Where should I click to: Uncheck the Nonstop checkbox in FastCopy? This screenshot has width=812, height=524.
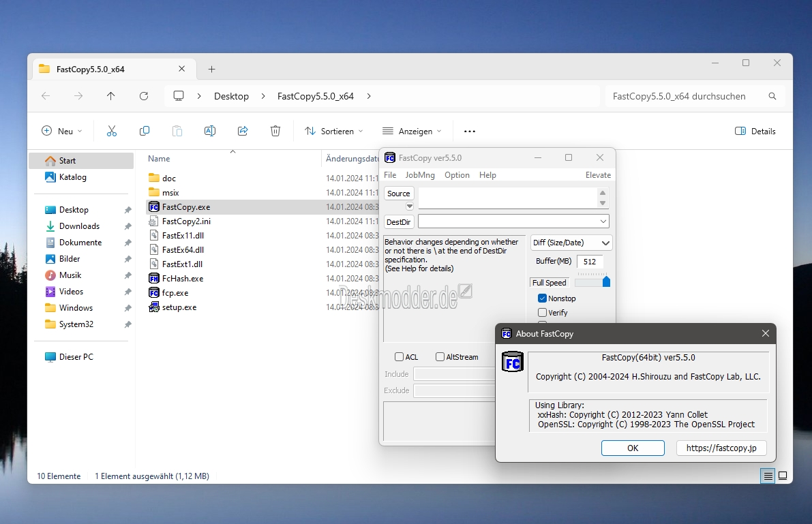tap(542, 298)
